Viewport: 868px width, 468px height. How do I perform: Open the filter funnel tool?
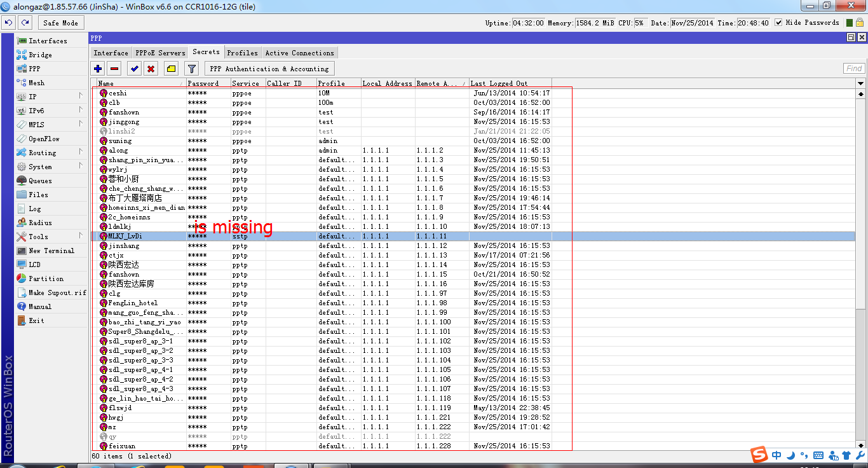tap(192, 69)
